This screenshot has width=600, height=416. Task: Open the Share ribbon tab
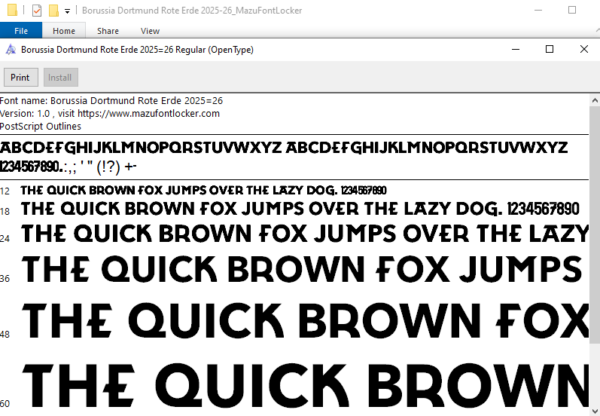pos(108,31)
